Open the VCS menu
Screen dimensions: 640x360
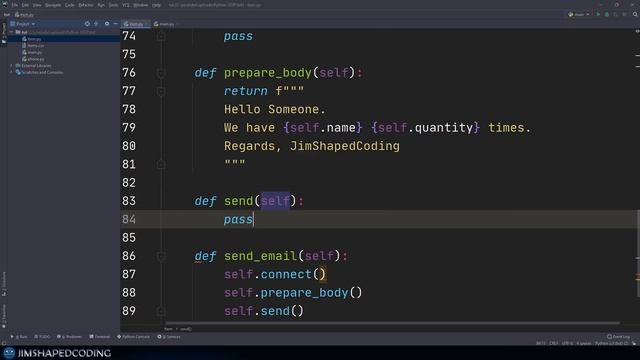click(126, 5)
